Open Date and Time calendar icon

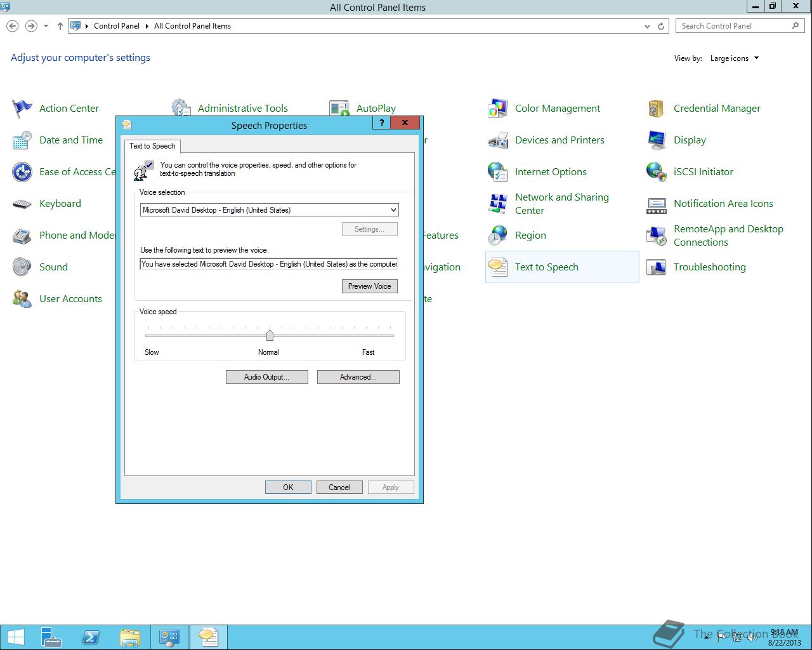[22, 140]
